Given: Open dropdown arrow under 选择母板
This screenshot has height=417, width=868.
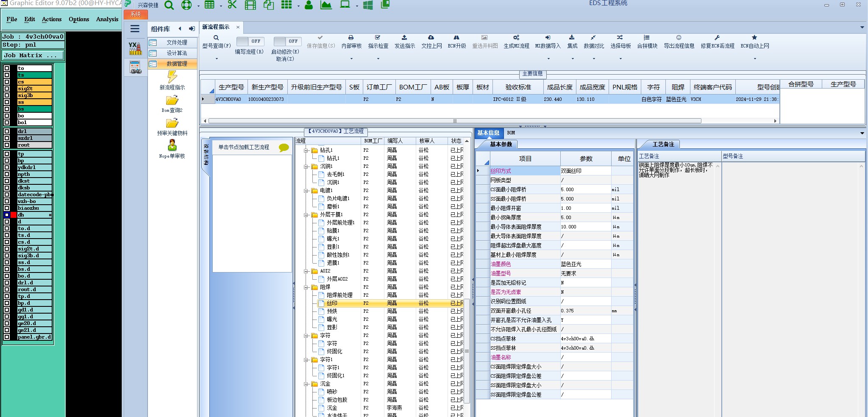Looking at the screenshot, I should click(x=620, y=58).
